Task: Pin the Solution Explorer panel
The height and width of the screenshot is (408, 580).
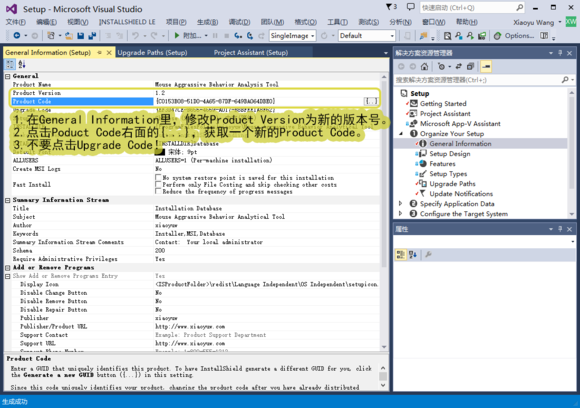Action: (560, 53)
